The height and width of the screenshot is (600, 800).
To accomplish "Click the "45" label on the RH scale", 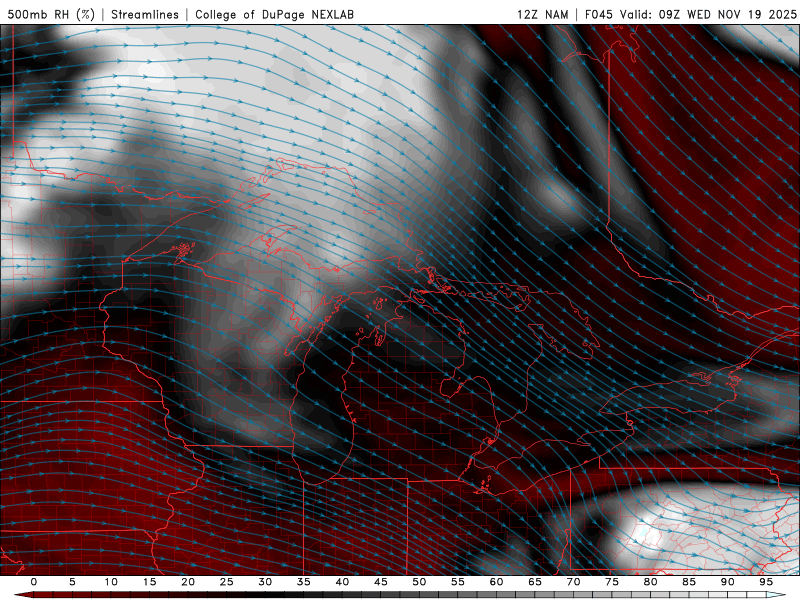I will click(381, 582).
